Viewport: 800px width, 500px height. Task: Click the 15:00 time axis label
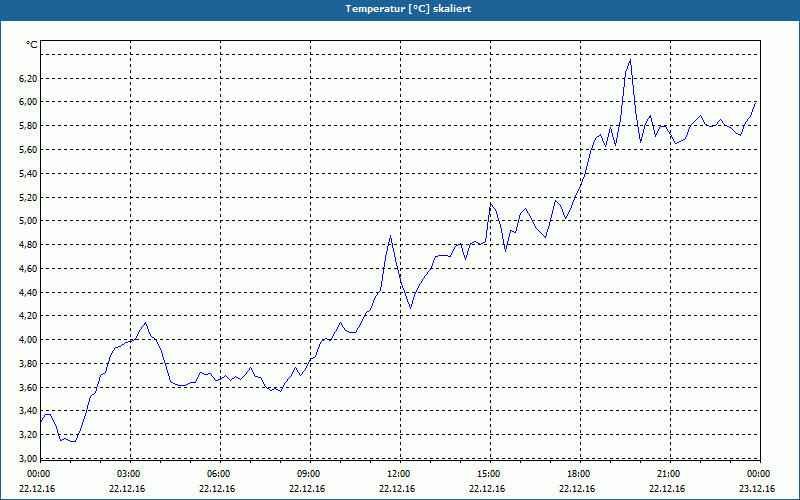tap(490, 474)
